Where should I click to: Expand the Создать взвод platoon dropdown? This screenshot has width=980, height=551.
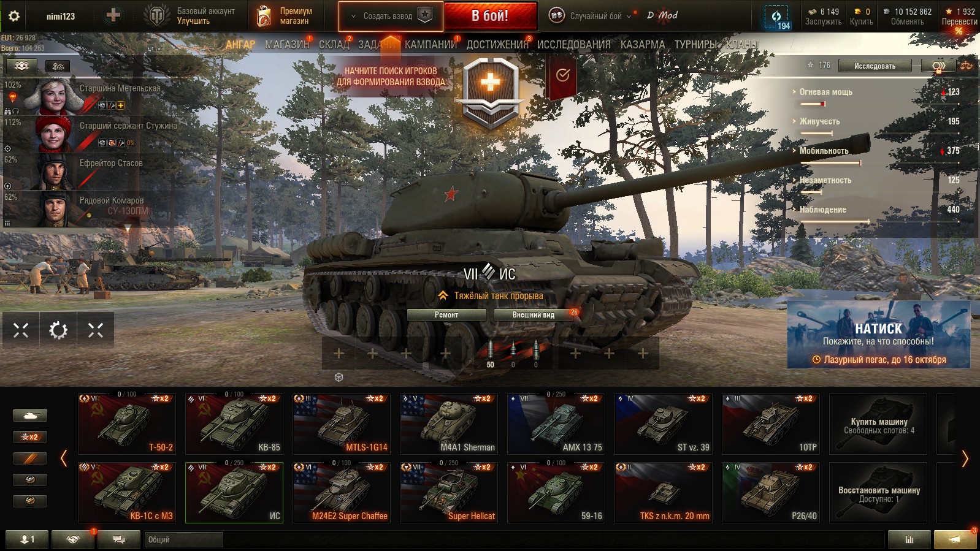coord(391,16)
